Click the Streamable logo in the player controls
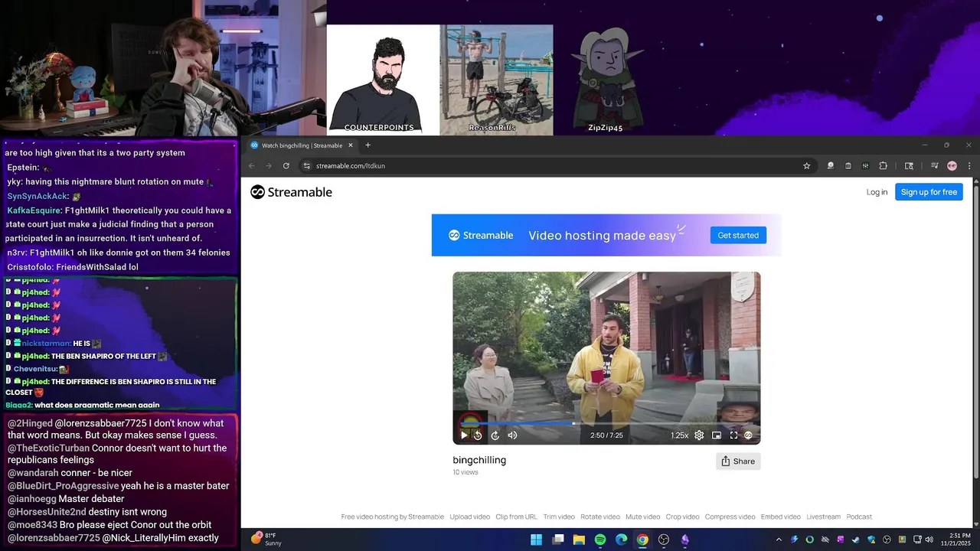 [749, 435]
